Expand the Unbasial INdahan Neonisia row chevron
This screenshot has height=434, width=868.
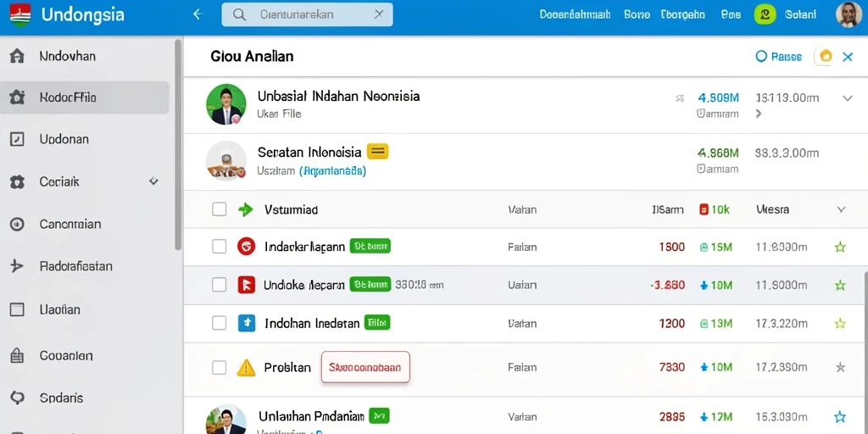click(847, 98)
